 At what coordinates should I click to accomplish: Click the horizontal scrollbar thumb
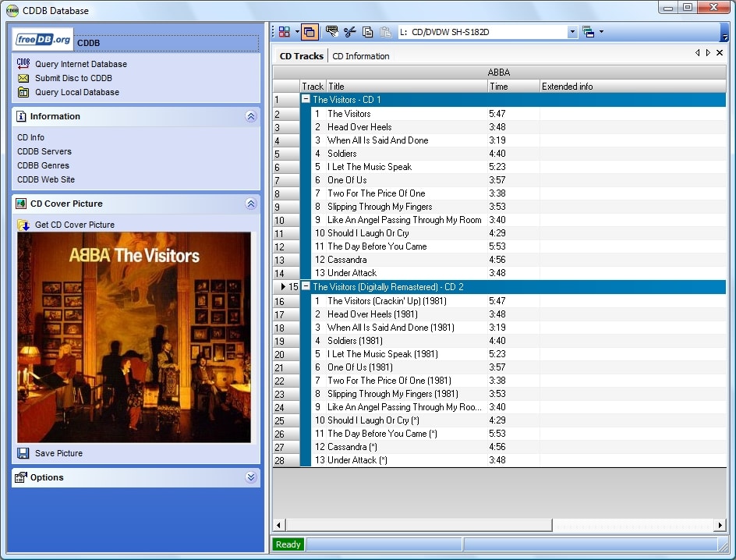[x=419, y=525]
